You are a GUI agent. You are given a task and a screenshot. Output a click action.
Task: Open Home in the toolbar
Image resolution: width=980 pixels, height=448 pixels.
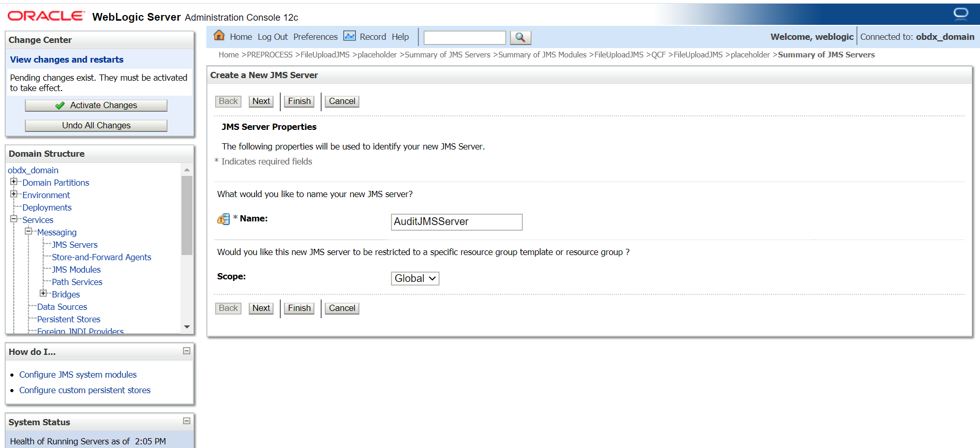tap(241, 37)
